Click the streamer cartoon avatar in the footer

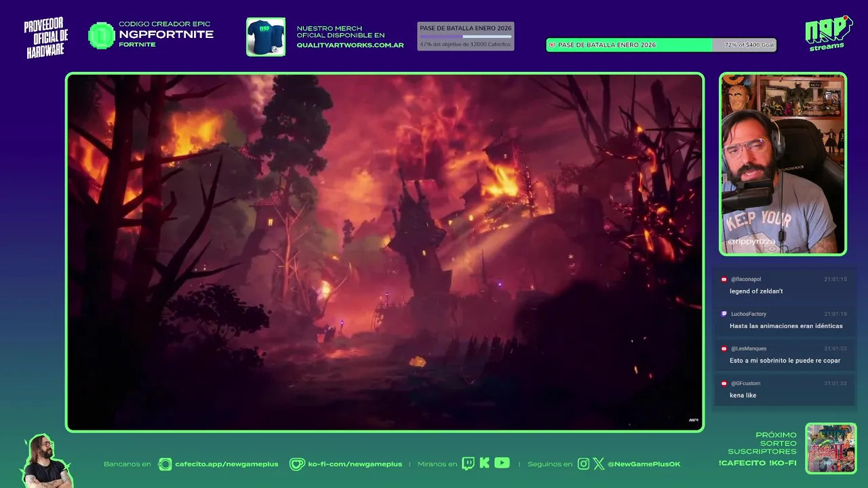[x=45, y=461]
